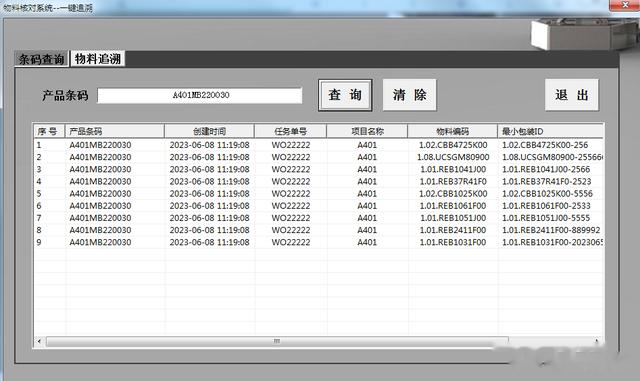
Task: Click package ID 1.01.REB1051J00-5555
Action: tap(546, 218)
